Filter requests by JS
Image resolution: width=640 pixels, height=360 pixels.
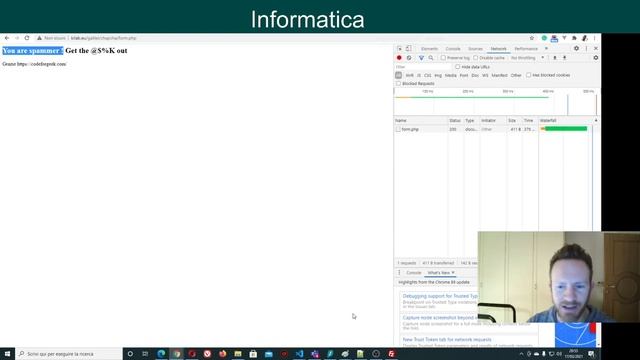pos(419,76)
